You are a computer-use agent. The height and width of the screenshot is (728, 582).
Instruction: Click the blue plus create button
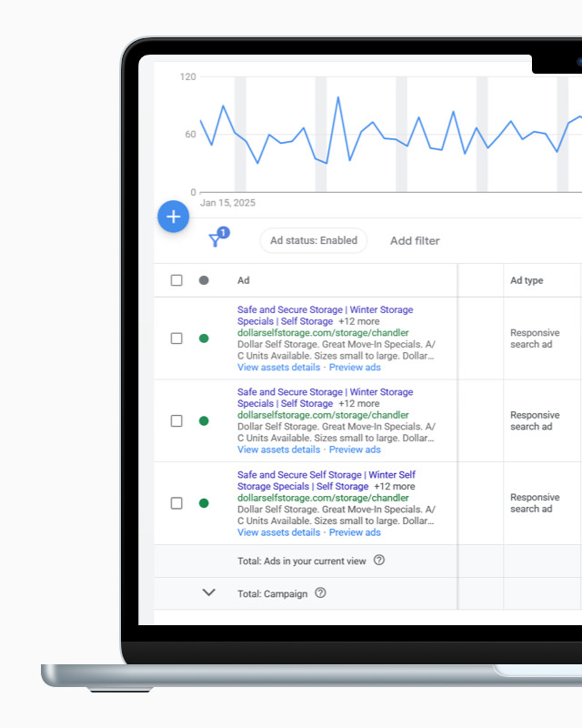point(173,217)
